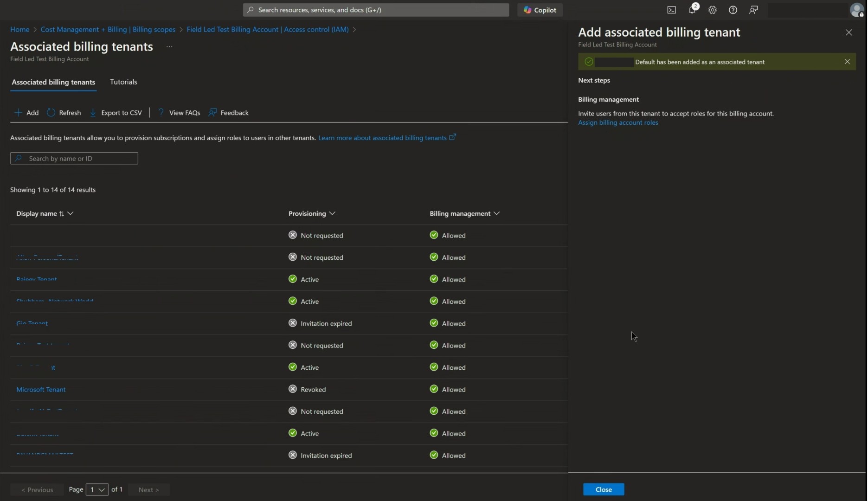Click the Billing management heading in panel

tap(608, 100)
